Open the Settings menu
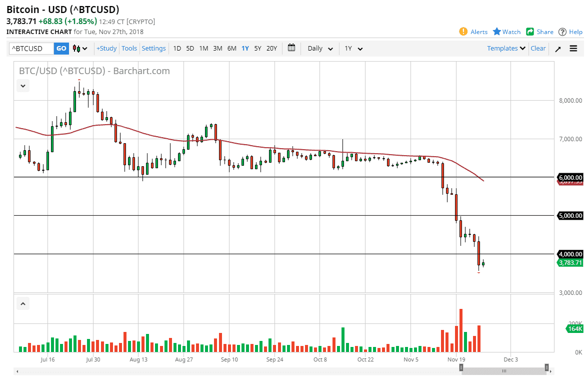The height and width of the screenshot is (376, 588). (153, 48)
